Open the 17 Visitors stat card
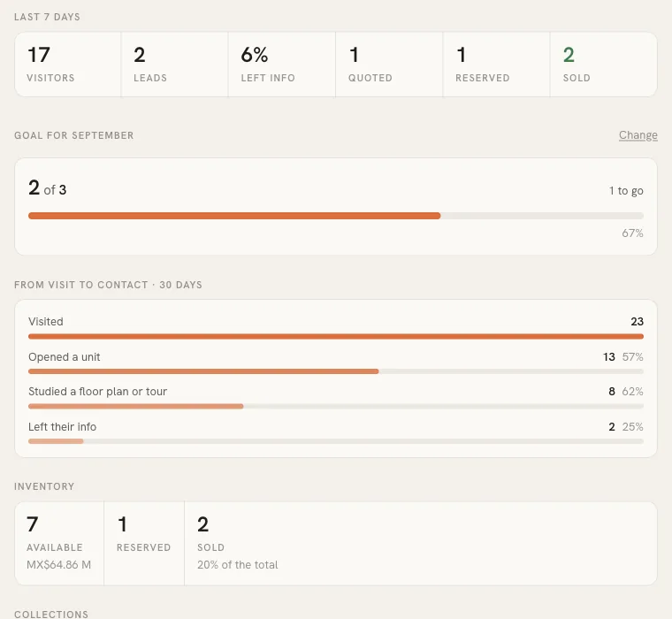Screen dimensions: 672x619 click(68, 65)
